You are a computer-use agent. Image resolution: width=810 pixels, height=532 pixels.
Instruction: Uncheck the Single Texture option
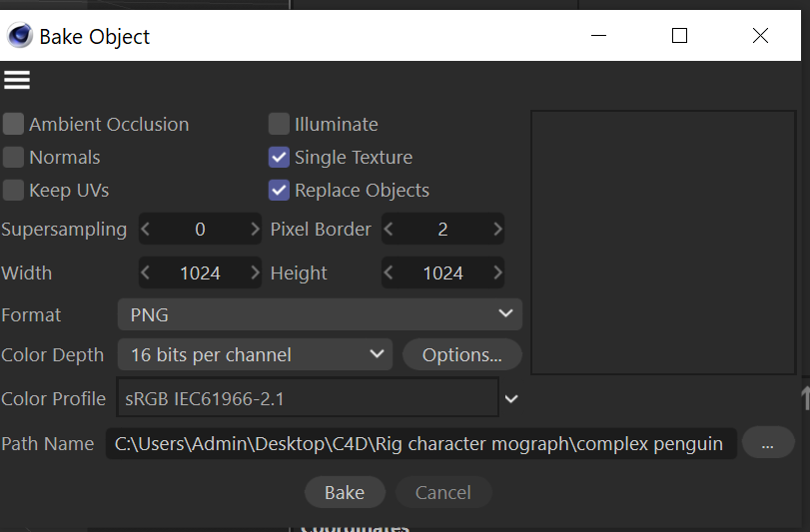[x=279, y=158]
